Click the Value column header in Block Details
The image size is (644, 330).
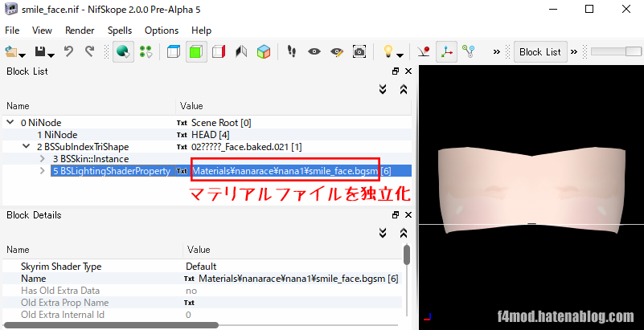point(293,250)
